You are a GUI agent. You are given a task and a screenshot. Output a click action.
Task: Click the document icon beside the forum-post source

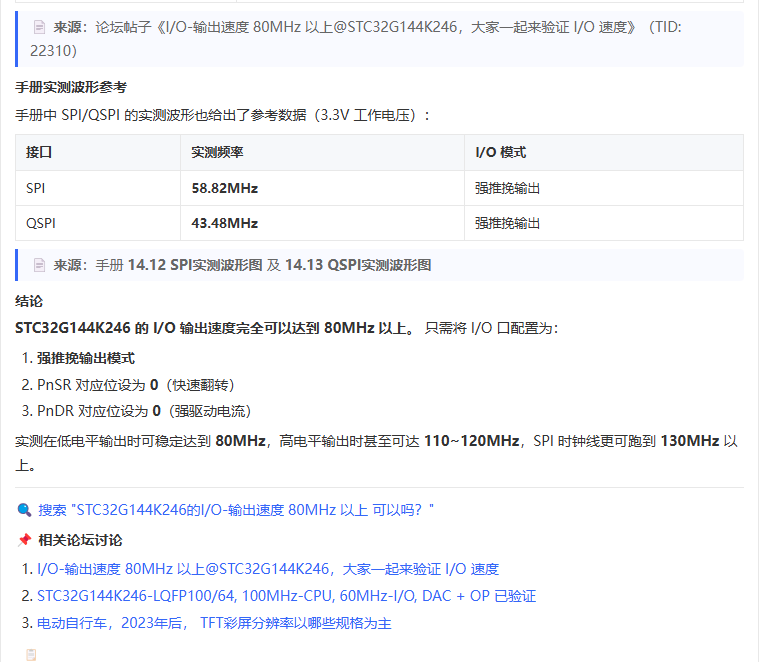click(40, 27)
